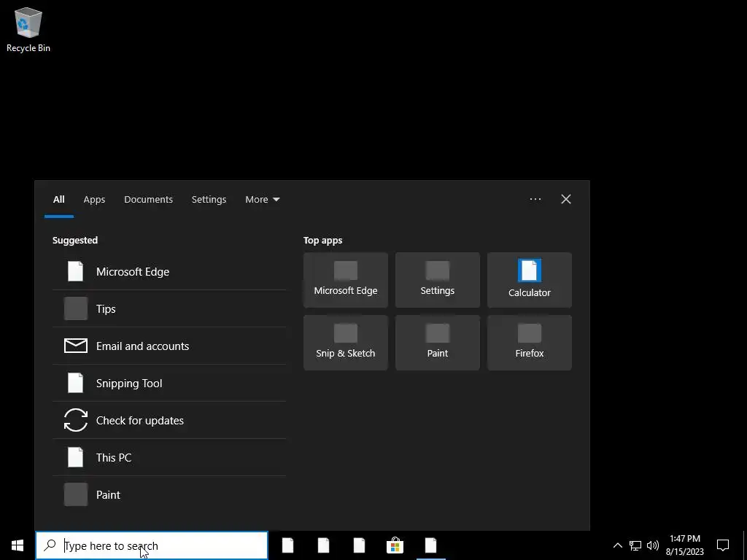
Task: Click the first blank-page taskbar icon
Action: pyautogui.click(x=287, y=545)
